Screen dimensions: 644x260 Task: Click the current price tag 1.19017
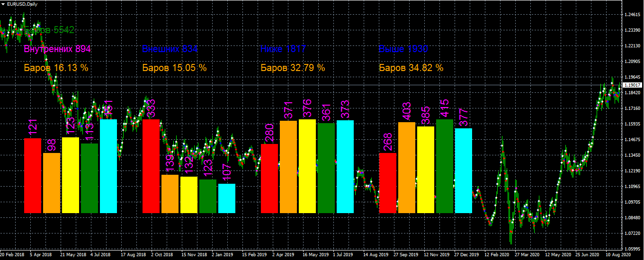633,85
